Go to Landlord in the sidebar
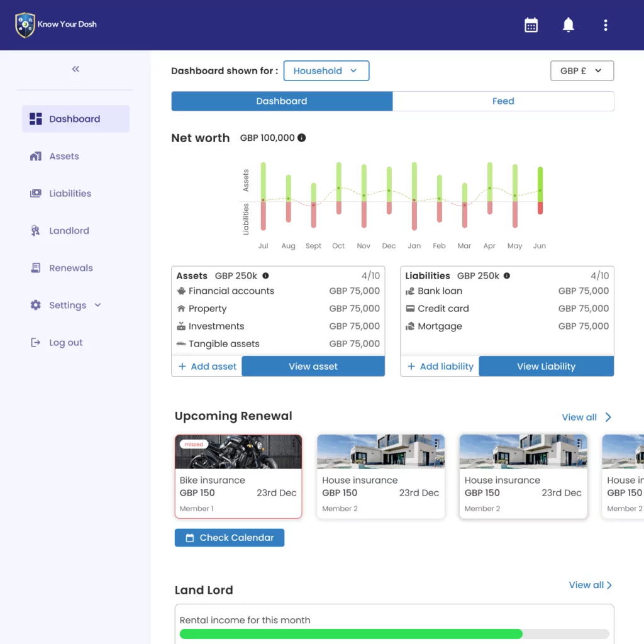The height and width of the screenshot is (644, 644). (x=69, y=231)
